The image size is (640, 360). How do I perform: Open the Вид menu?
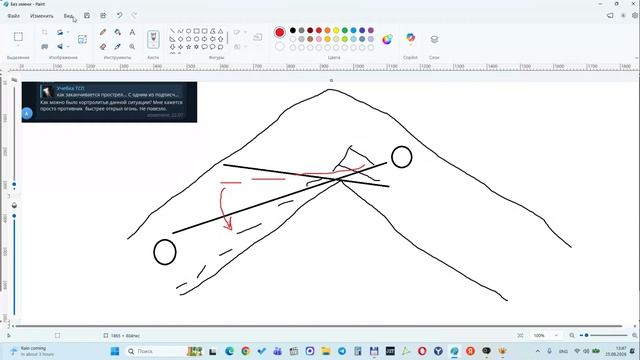[68, 16]
